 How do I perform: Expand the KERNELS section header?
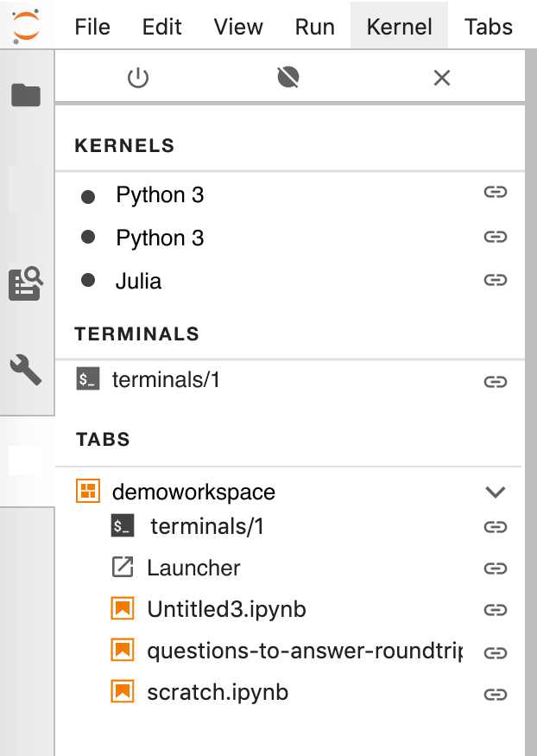coord(123,145)
